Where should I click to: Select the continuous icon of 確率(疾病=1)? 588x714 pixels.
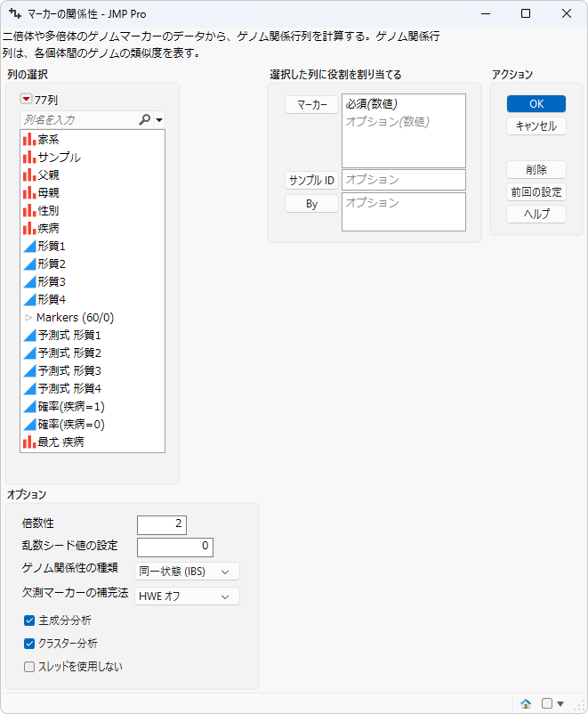coord(29,407)
